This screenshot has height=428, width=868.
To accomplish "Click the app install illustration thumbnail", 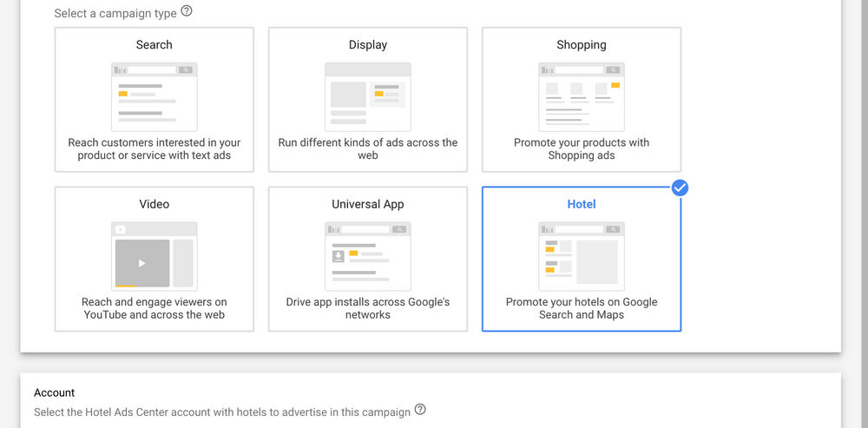I will pos(367,256).
